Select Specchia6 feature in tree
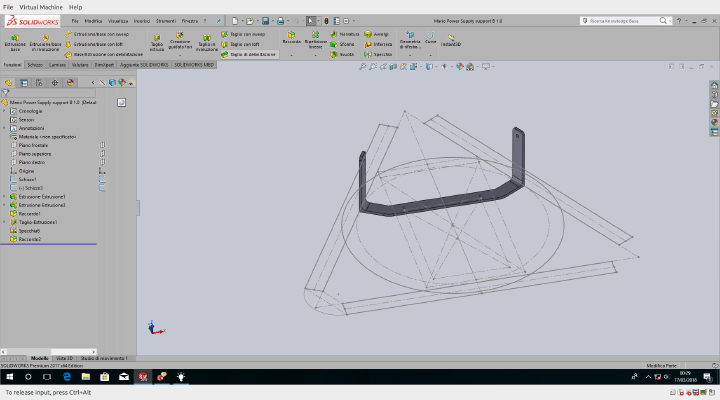The width and height of the screenshot is (720, 400). pos(29,231)
